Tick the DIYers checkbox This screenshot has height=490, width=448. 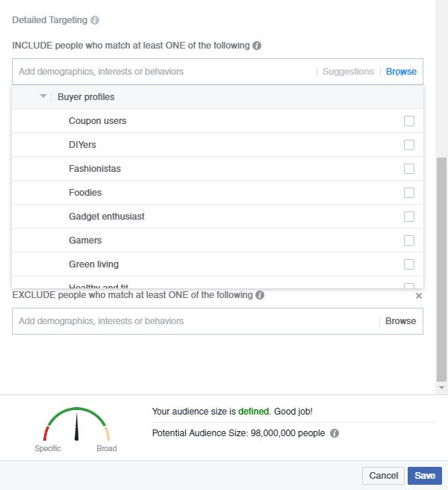click(x=409, y=145)
